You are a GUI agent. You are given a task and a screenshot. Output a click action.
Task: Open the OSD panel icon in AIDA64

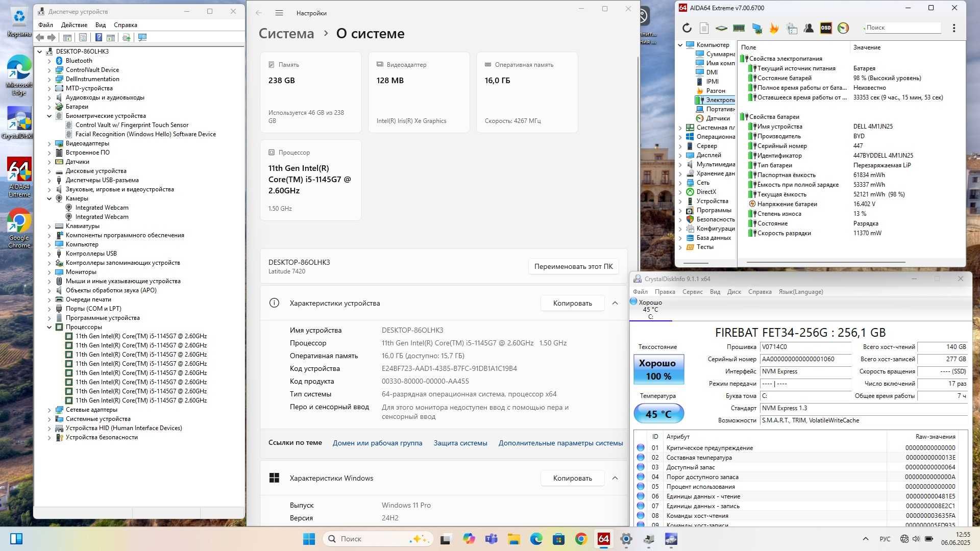tap(826, 28)
